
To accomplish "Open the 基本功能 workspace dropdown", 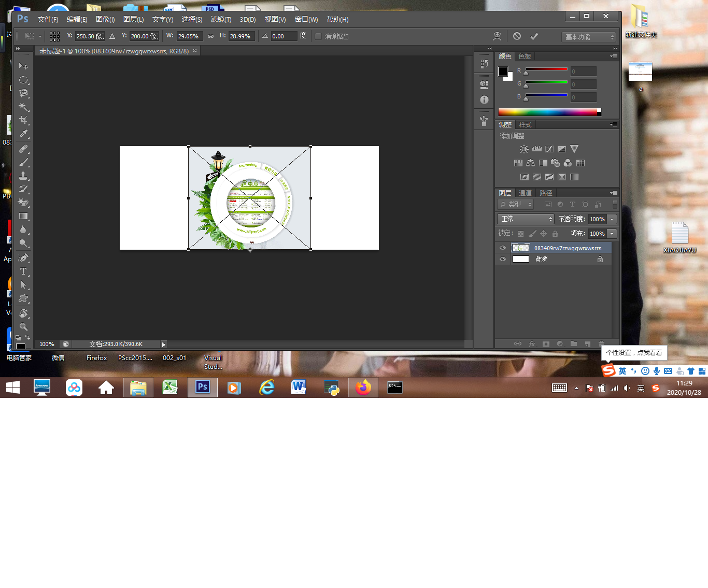I will pos(588,37).
